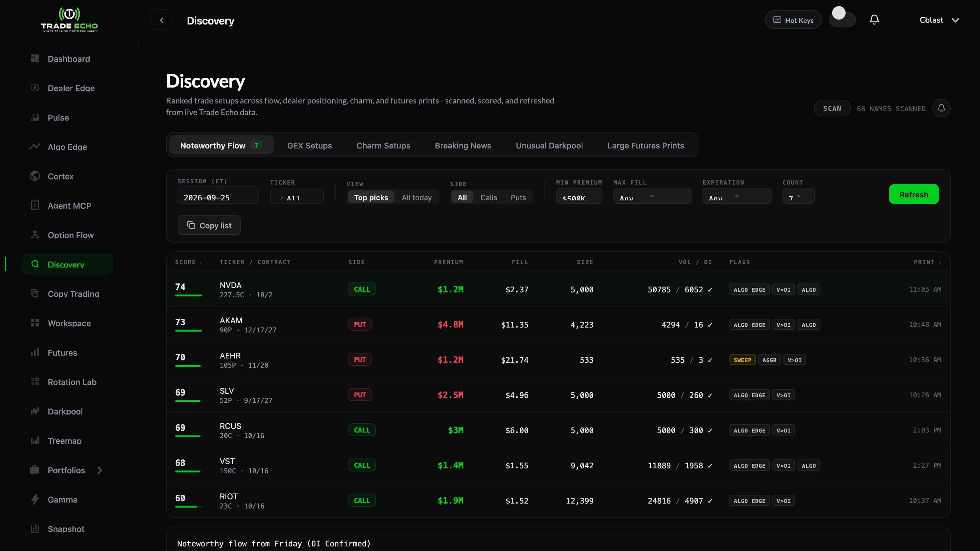This screenshot has width=980, height=551.
Task: Open the Darkpool sidebar icon
Action: point(35,411)
